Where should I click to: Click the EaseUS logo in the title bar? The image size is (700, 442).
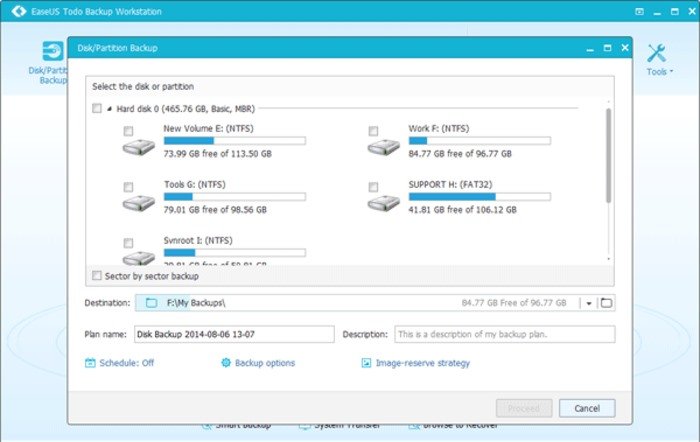click(19, 11)
